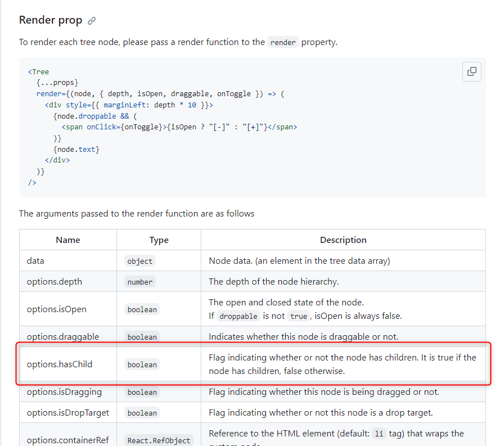
Task: Click the boolean type in options.isDragging row
Action: tap(142, 392)
